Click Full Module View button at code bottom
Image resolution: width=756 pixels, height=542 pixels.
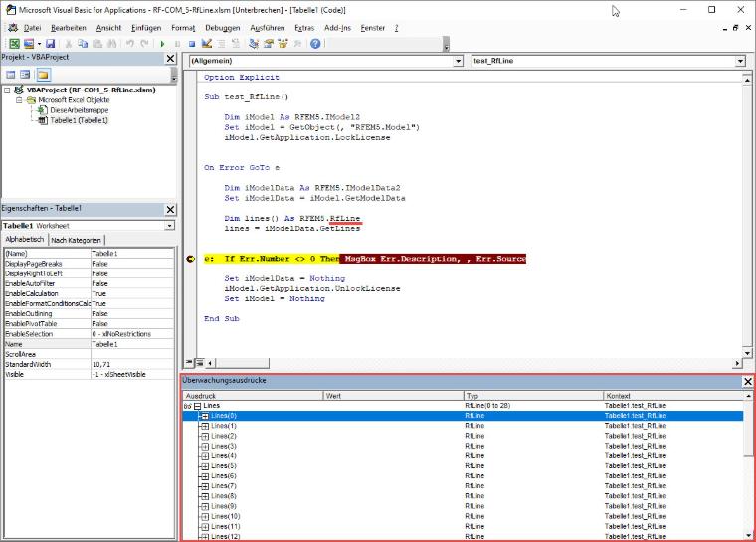200,362
